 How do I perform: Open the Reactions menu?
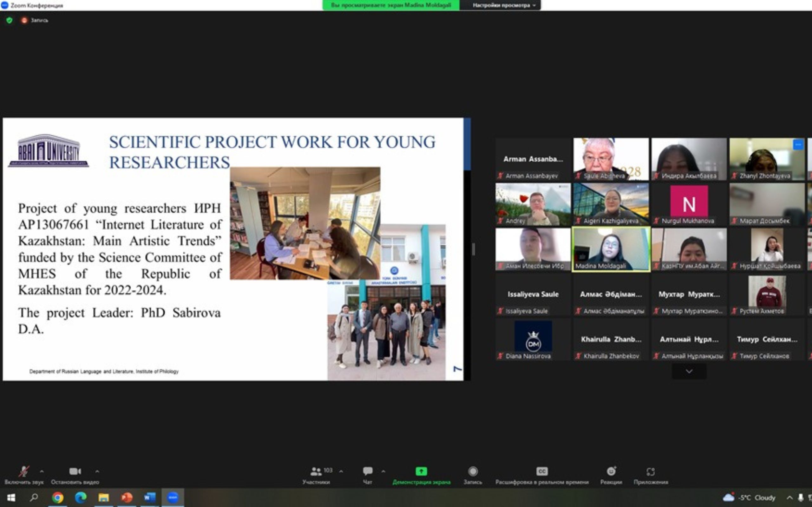click(x=611, y=471)
